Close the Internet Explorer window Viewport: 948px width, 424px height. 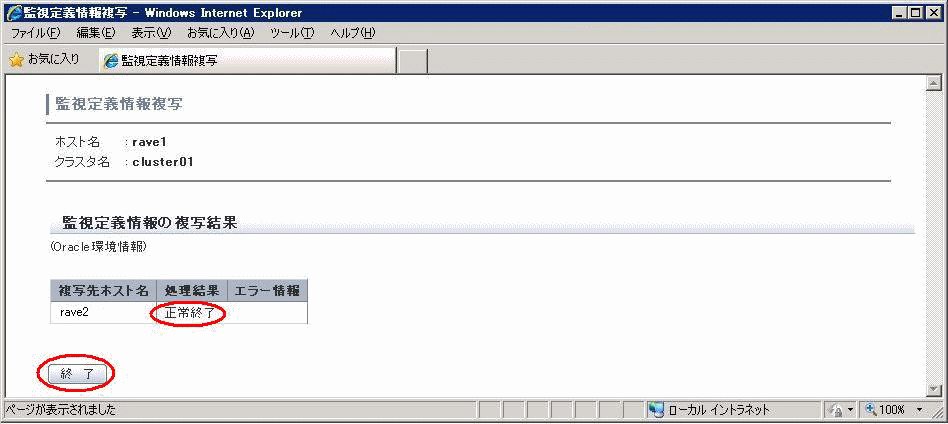933,13
